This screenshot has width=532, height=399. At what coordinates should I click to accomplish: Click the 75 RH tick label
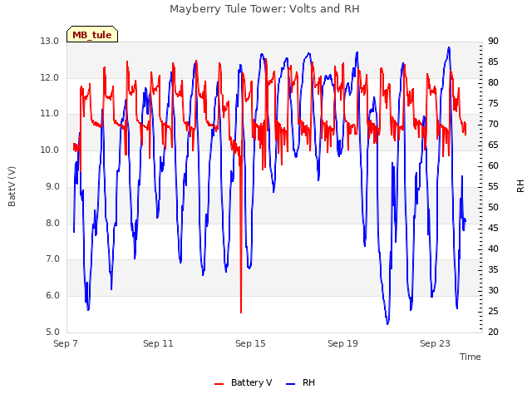pyautogui.click(x=493, y=103)
